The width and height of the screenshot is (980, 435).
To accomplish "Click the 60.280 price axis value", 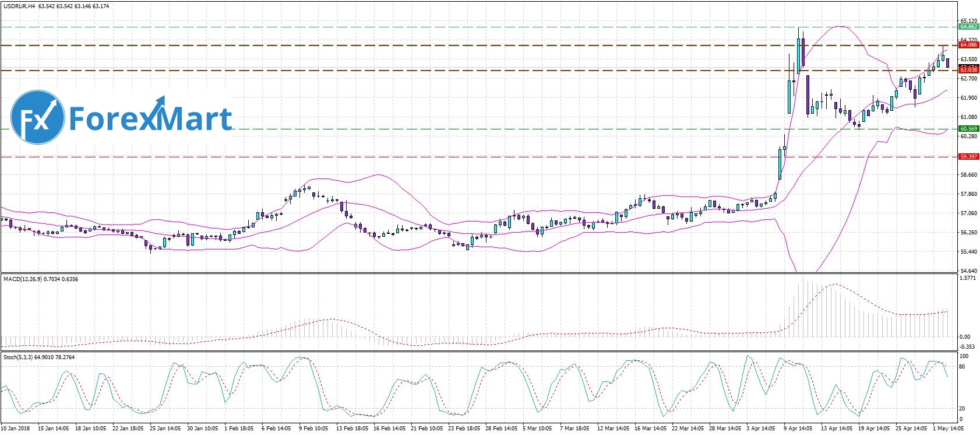I will click(x=969, y=136).
